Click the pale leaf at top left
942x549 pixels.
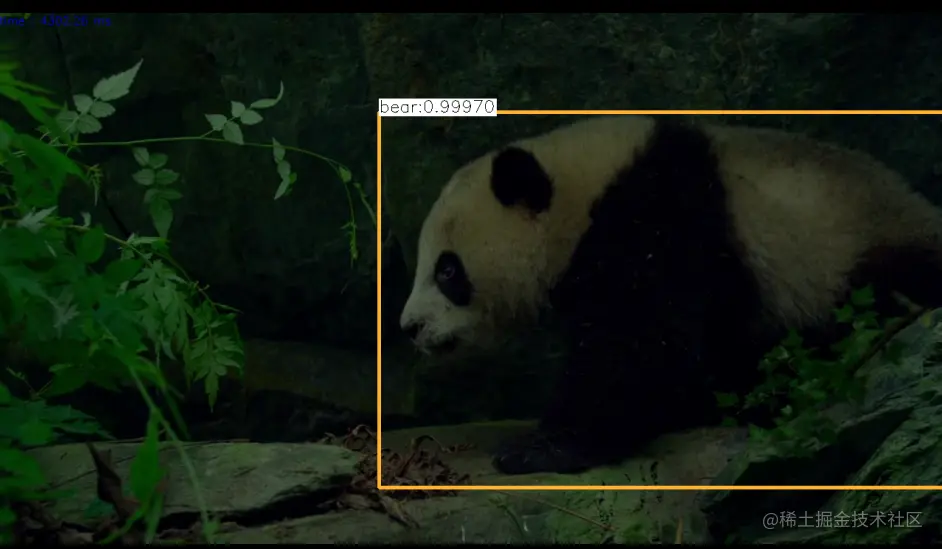click(117, 82)
